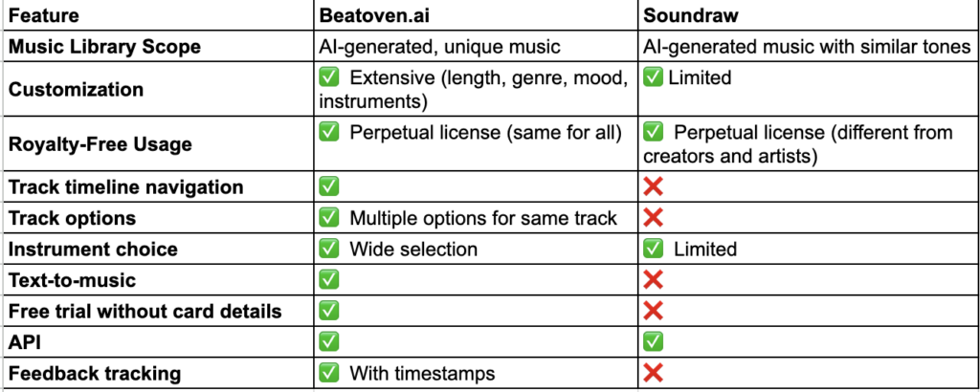
Task: Click the red cross for Soundraw Feedback tracking
Action: tap(655, 374)
